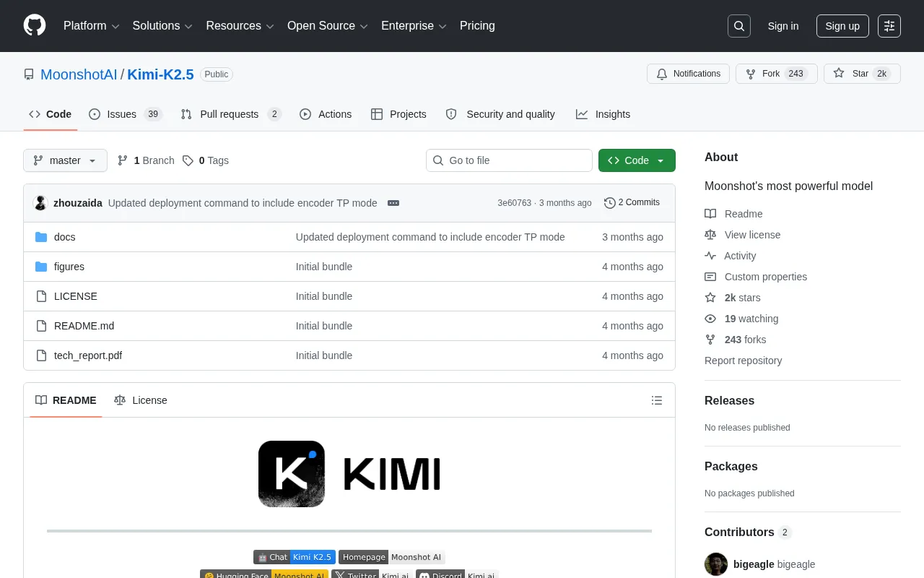Open the Pricing page

tap(477, 26)
